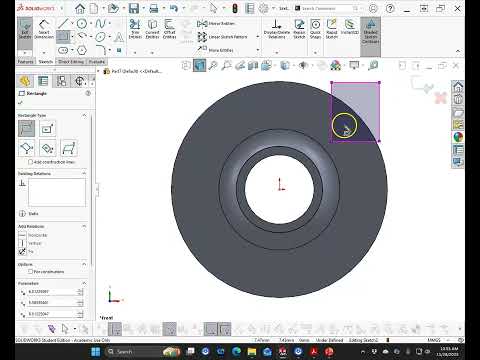Open the Rectangle tool dropdown arrow
The height and width of the screenshot is (360, 480).
click(x=72, y=37)
